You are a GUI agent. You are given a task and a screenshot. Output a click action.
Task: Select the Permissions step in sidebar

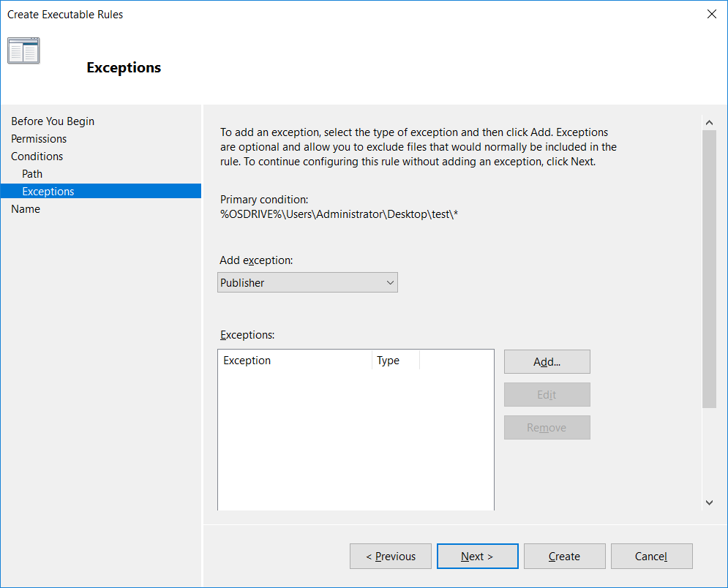click(39, 139)
